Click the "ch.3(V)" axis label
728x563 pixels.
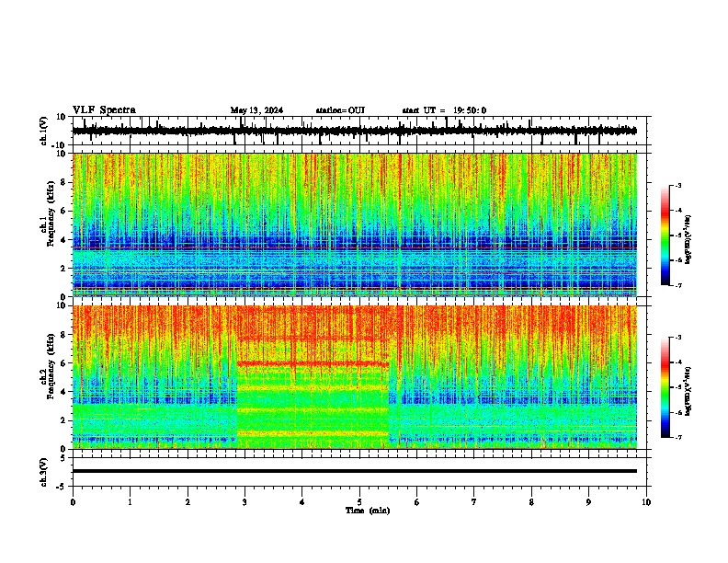[44, 472]
